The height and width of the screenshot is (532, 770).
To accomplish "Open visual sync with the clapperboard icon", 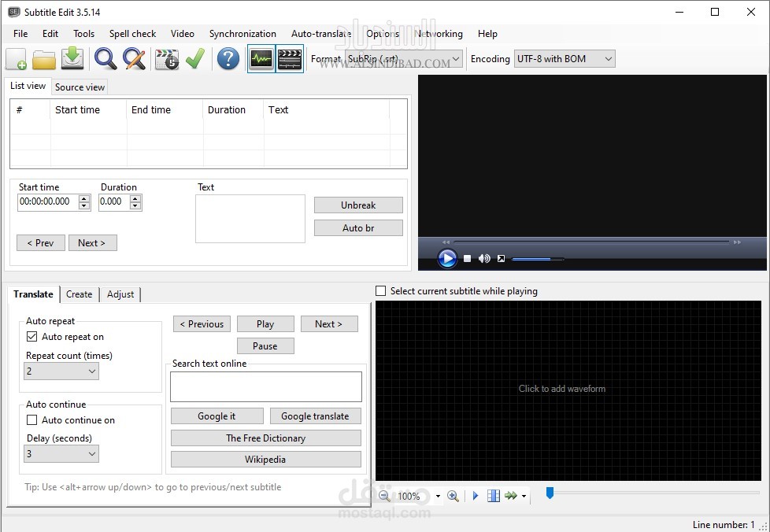I will coord(166,59).
